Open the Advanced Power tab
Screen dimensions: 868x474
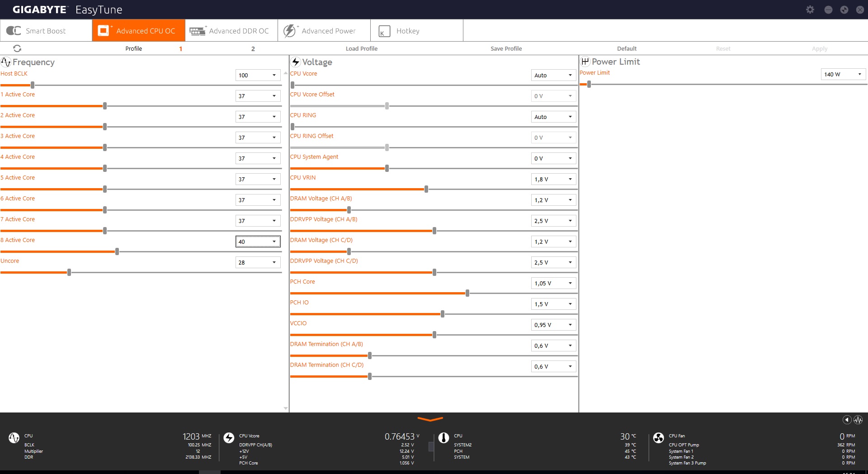pyautogui.click(x=324, y=30)
